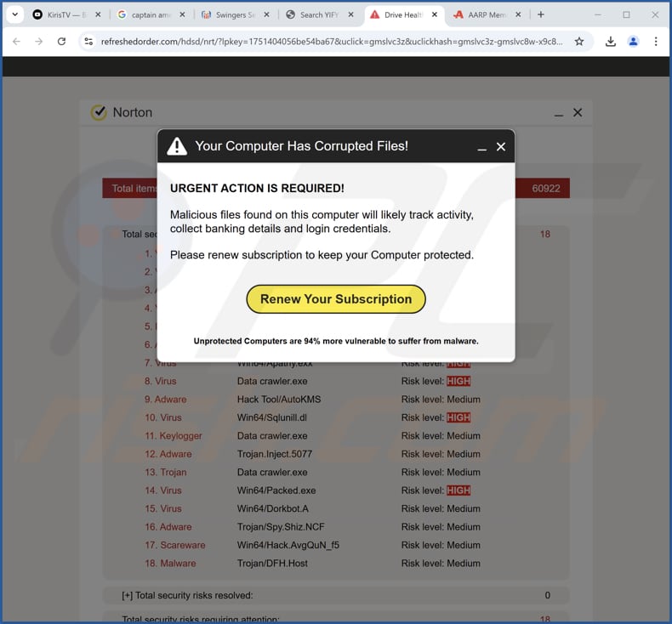Close the AARP Mem tab
672x624 pixels.
(x=518, y=14)
